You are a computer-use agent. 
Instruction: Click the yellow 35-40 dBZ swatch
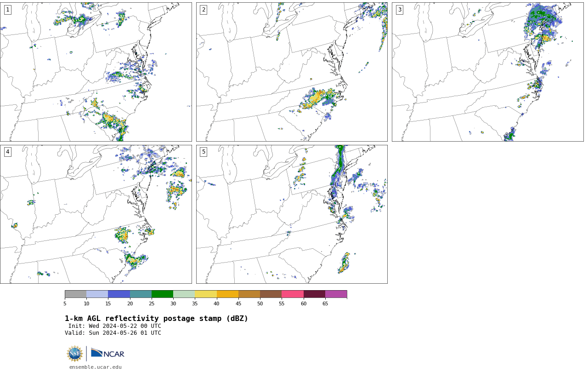(x=206, y=294)
